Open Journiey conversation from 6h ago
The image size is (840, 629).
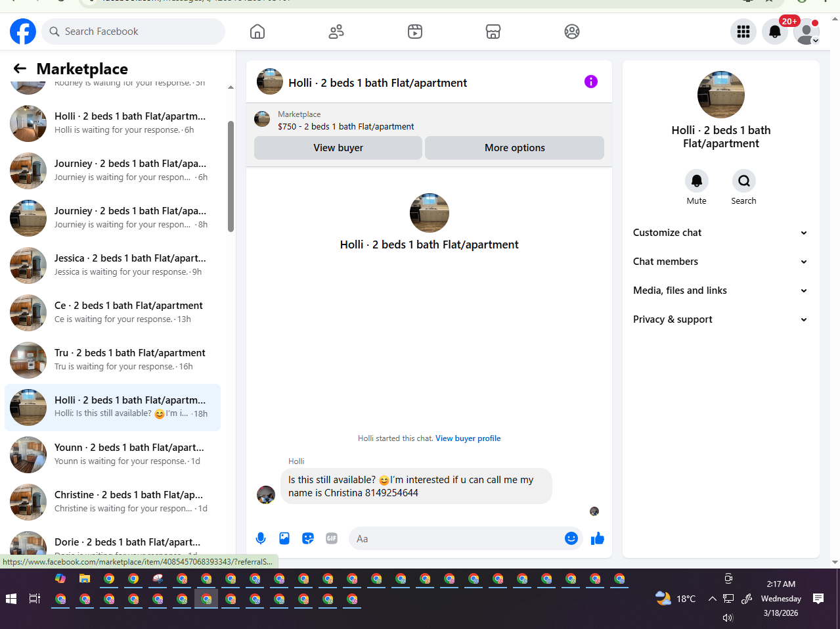113,171
